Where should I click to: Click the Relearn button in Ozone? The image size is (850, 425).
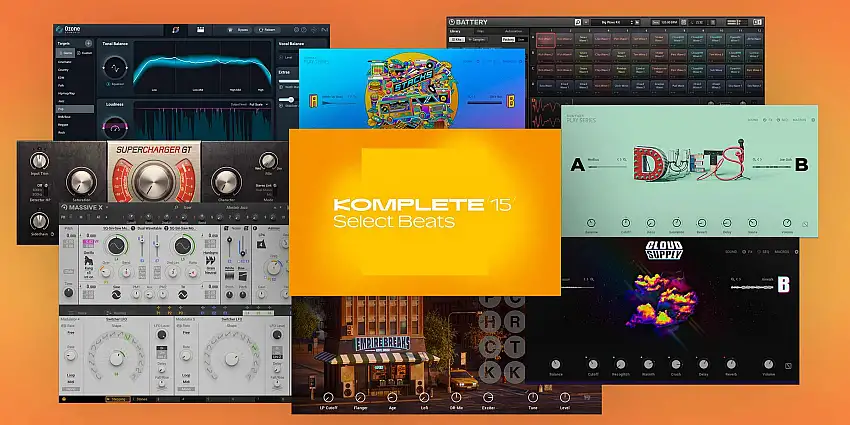(267, 30)
